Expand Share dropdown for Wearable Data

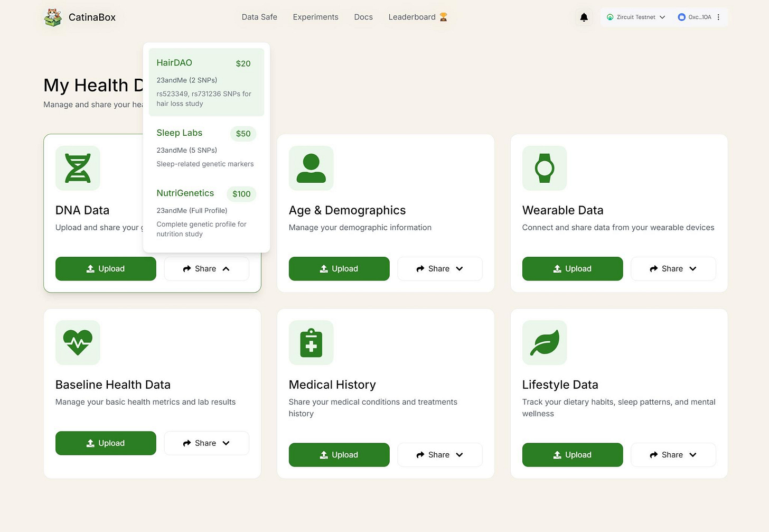click(673, 269)
